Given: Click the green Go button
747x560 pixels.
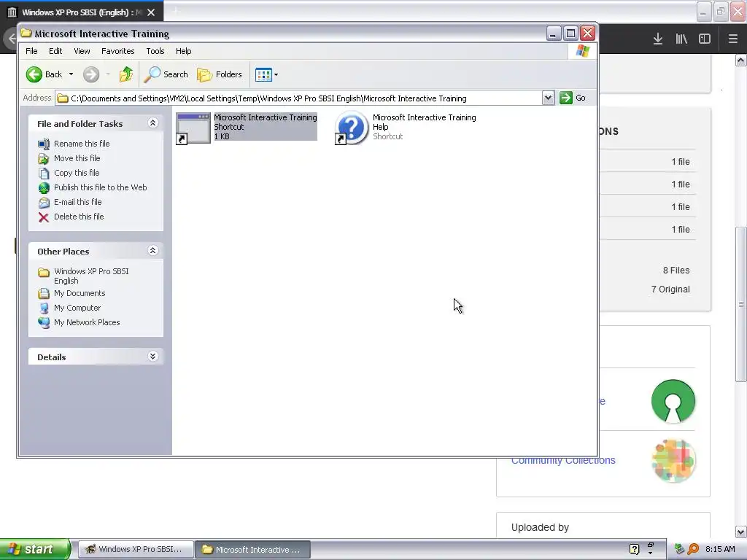Looking at the screenshot, I should pyautogui.click(x=573, y=98).
